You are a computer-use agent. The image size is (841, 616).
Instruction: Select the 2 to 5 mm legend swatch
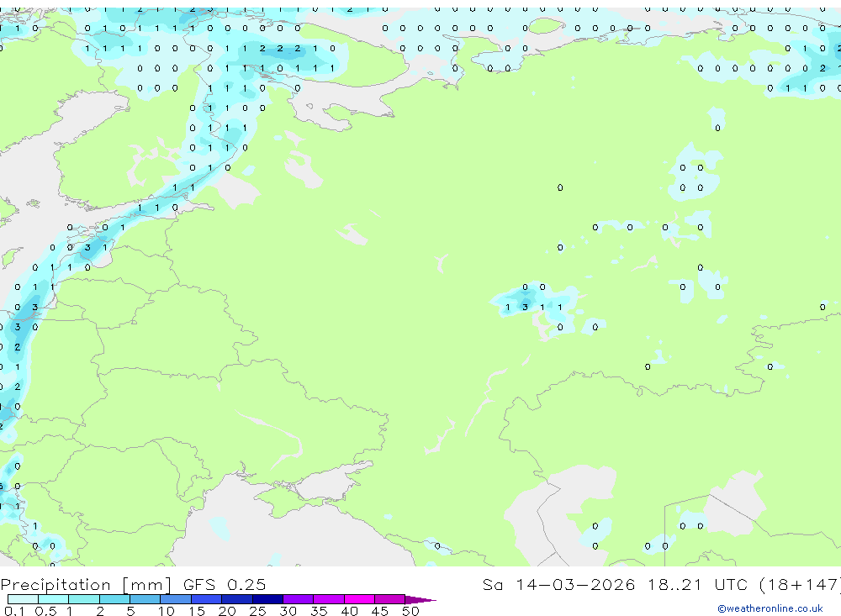pyautogui.click(x=114, y=599)
